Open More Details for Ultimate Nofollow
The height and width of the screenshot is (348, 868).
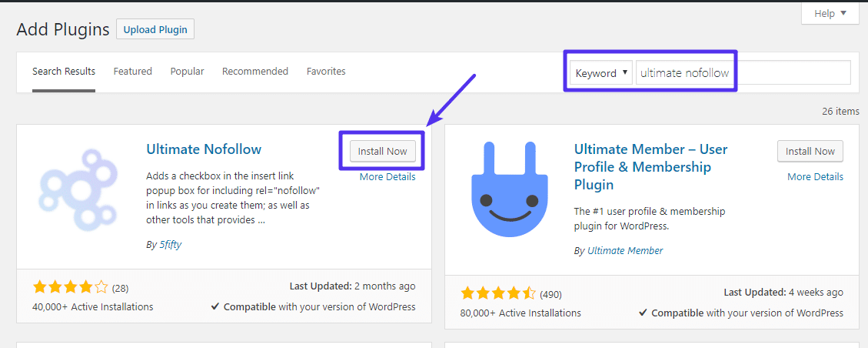[x=387, y=176]
